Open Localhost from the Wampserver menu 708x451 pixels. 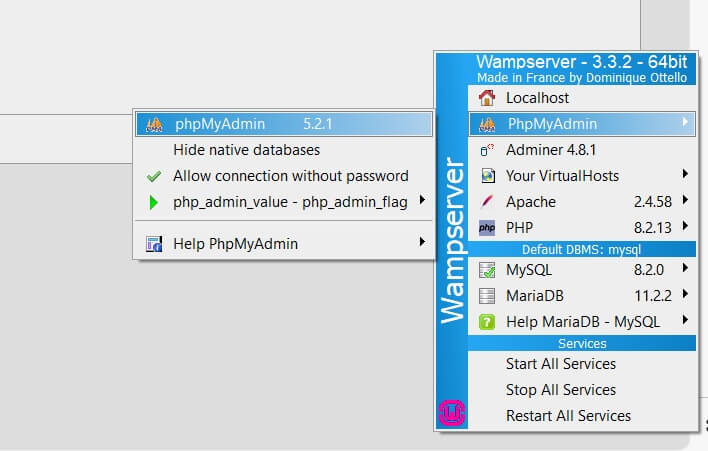(582, 98)
